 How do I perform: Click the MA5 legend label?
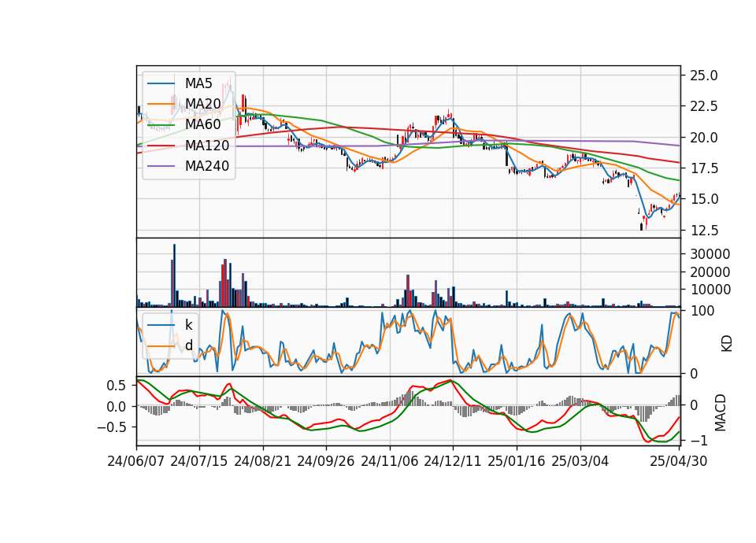click(x=198, y=83)
